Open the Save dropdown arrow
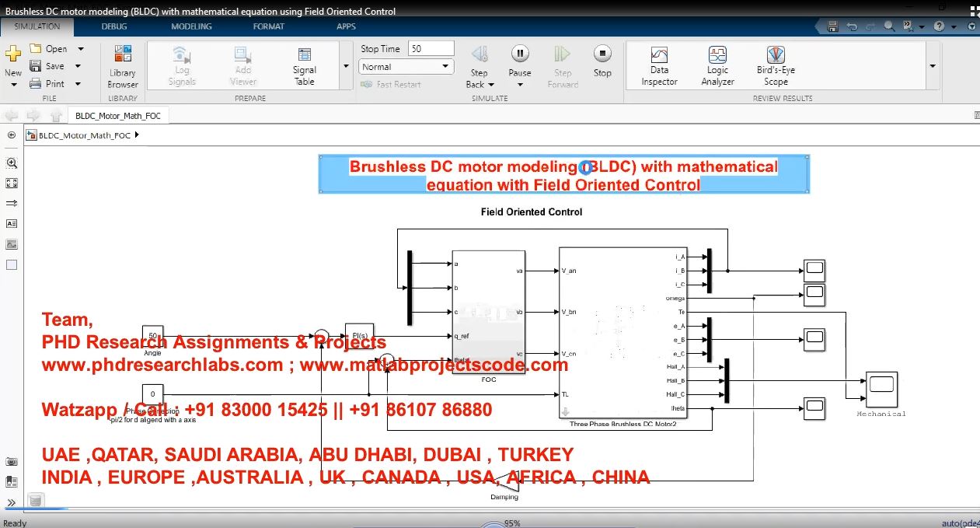The height and width of the screenshot is (528, 980). click(78, 67)
